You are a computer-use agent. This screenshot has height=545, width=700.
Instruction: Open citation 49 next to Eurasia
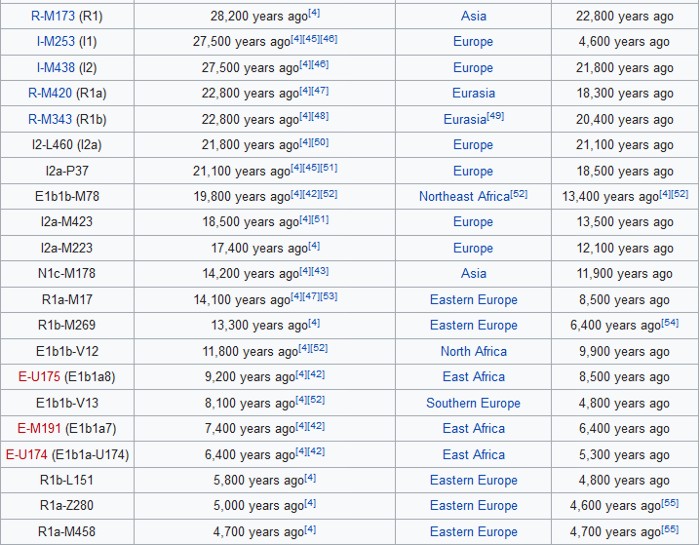(495, 116)
